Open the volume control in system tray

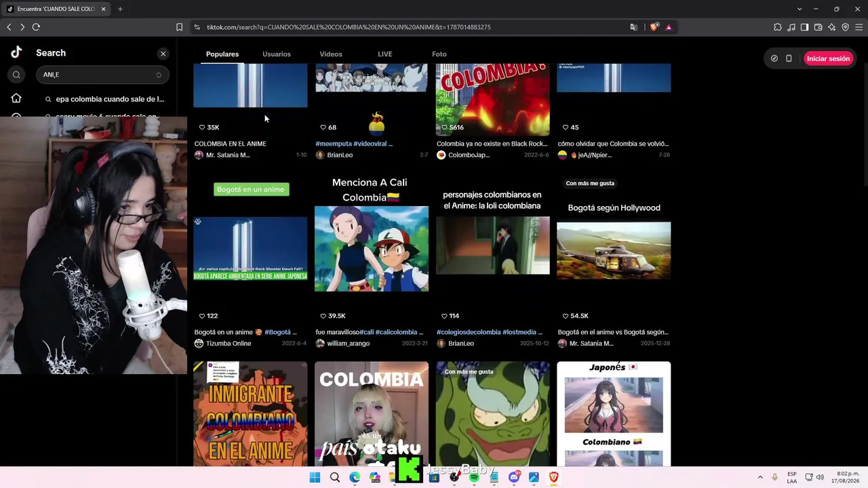click(x=821, y=478)
